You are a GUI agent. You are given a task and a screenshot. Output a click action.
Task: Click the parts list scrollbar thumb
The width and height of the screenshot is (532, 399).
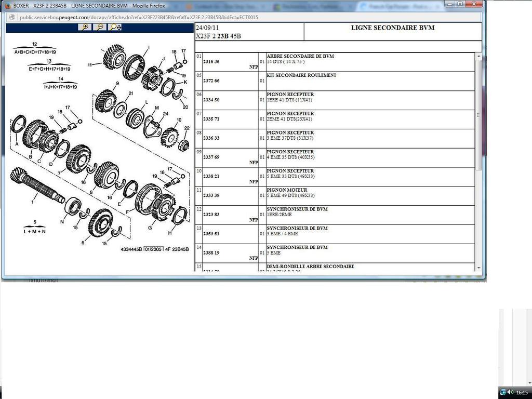tap(478, 115)
